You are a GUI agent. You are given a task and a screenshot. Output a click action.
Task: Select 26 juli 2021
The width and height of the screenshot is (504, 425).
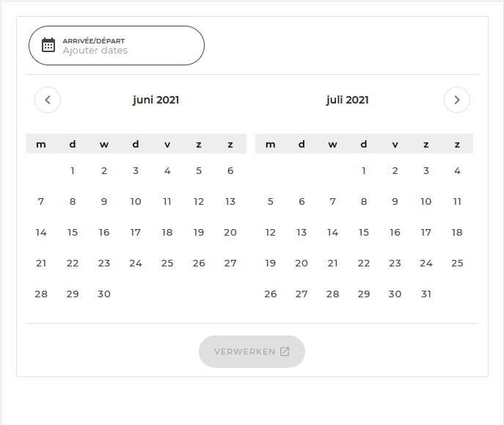[270, 294]
